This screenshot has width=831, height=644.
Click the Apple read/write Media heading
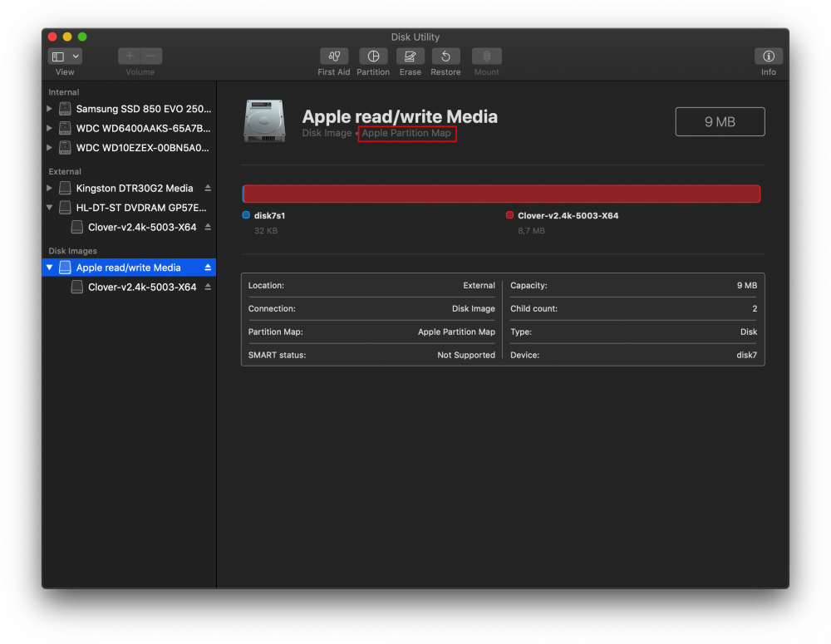(x=400, y=116)
